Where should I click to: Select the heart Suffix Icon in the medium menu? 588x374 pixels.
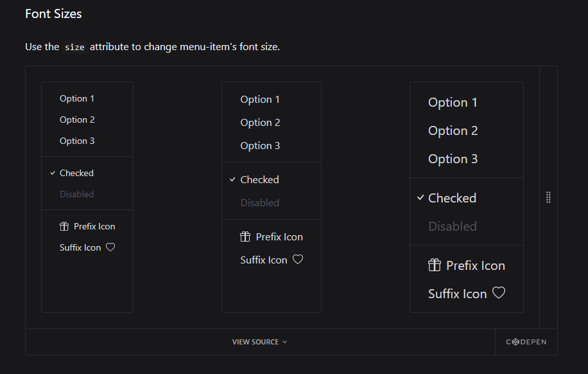[x=297, y=260]
